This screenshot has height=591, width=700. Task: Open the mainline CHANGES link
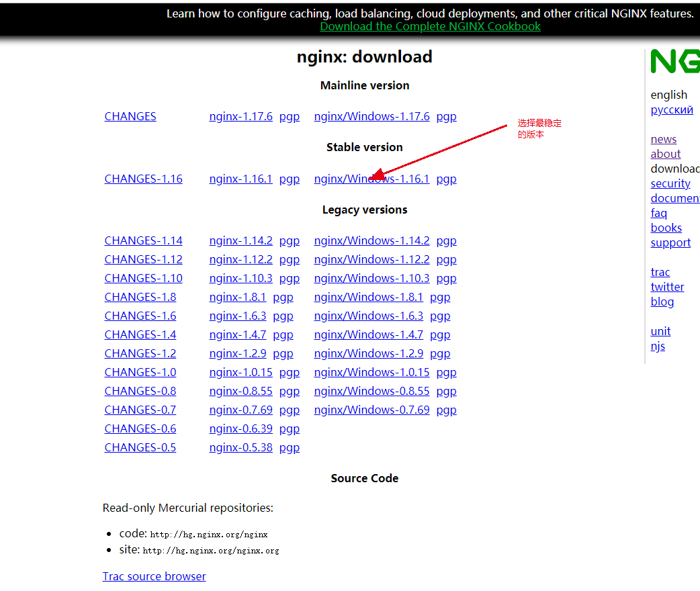(x=130, y=116)
